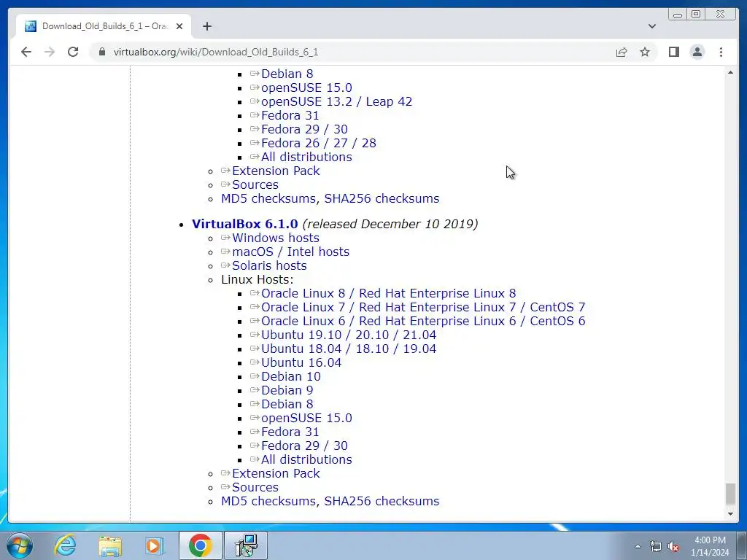Select the Download_Old_Builds_6_1 tab
This screenshot has width=747, height=560.
point(104,26)
